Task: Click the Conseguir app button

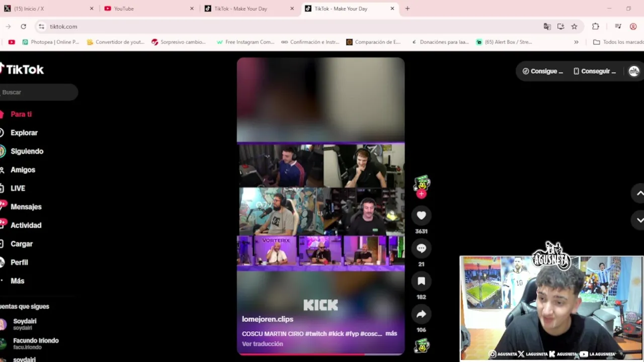Action: 595,71
